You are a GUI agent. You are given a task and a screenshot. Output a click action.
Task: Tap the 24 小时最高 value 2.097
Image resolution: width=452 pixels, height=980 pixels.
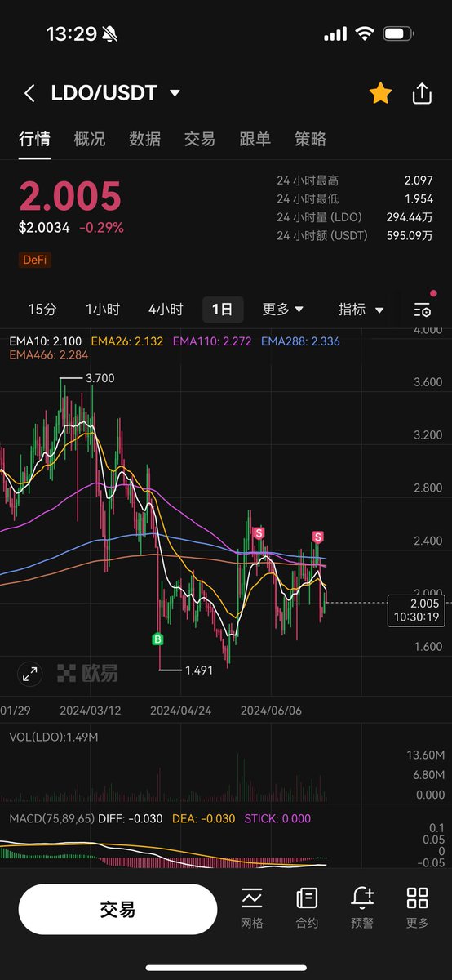418,180
